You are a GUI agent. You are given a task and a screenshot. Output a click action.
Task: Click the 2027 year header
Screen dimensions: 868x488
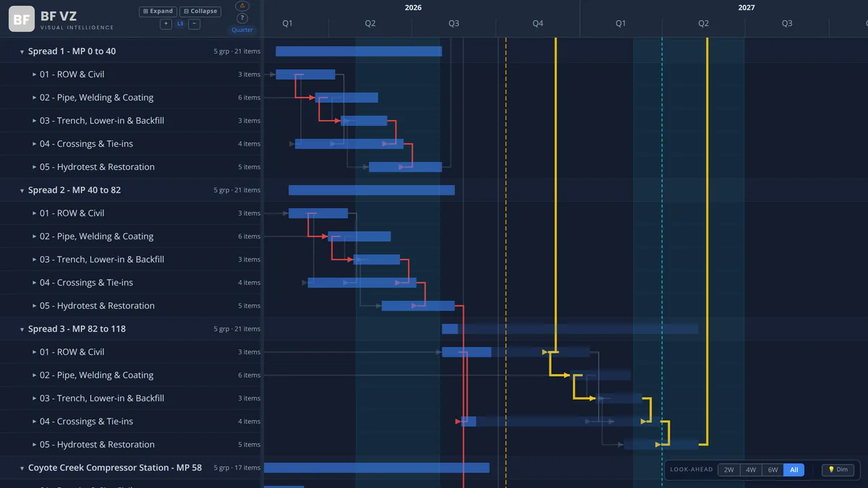[x=746, y=7]
